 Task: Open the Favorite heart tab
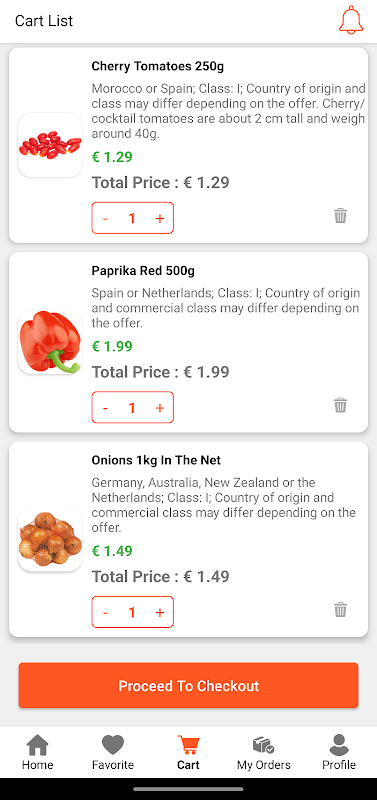coord(113,753)
